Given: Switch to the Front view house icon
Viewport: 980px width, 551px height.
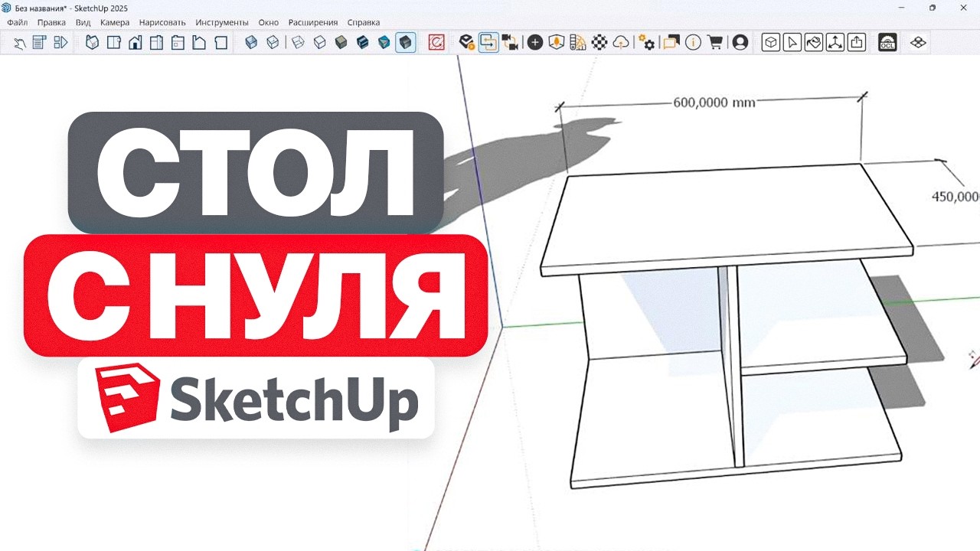Looking at the screenshot, I should (x=135, y=43).
